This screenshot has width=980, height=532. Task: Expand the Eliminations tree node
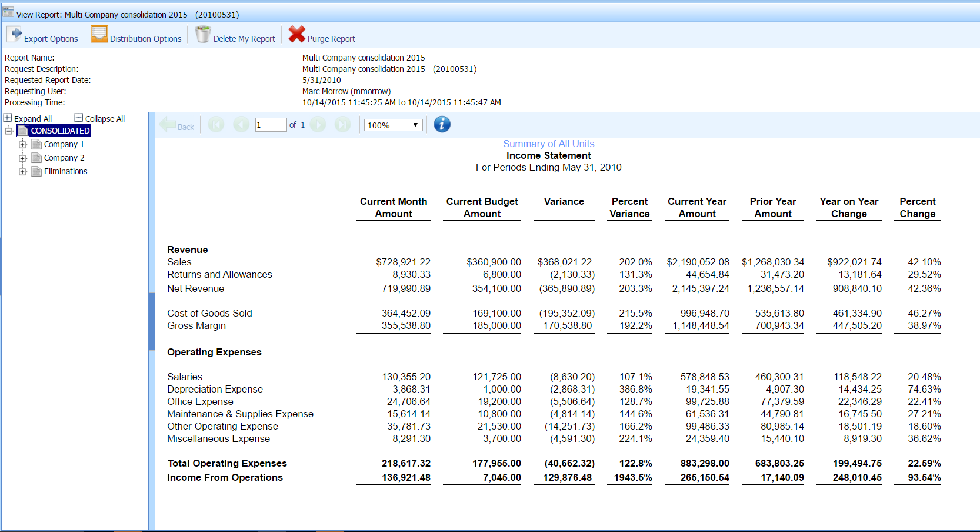click(x=22, y=172)
